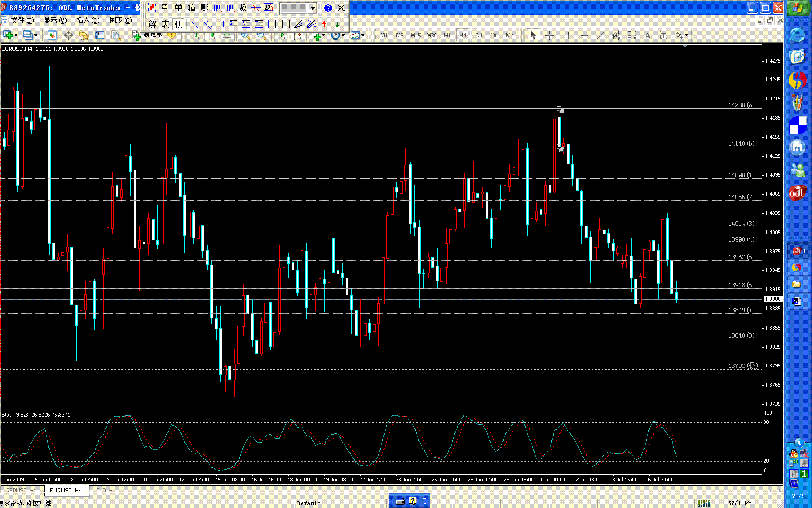This screenshot has height=508, width=812.
Task: Switch chart to H1 timeframe
Action: pyautogui.click(x=447, y=35)
